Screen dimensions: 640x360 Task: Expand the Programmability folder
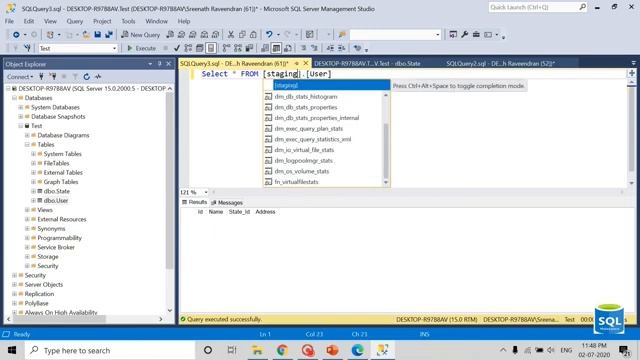click(x=27, y=238)
